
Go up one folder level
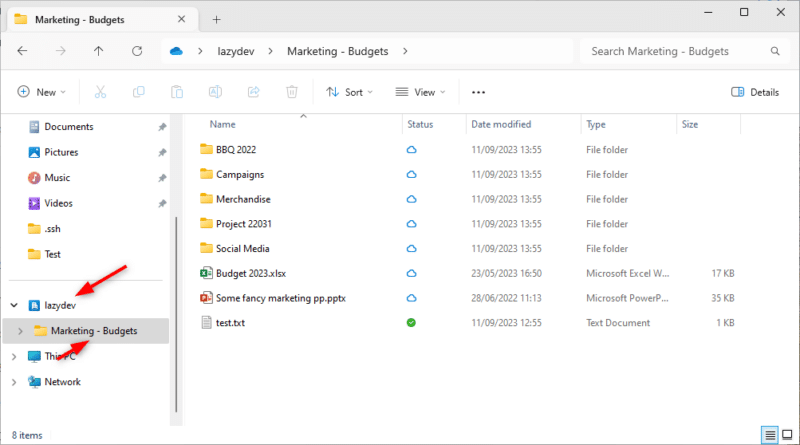98,51
